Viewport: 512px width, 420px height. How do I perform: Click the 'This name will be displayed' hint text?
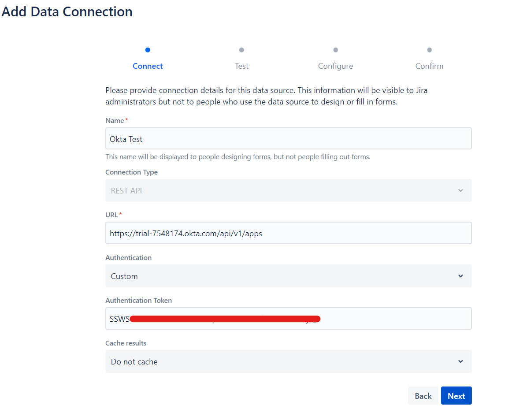tap(238, 157)
